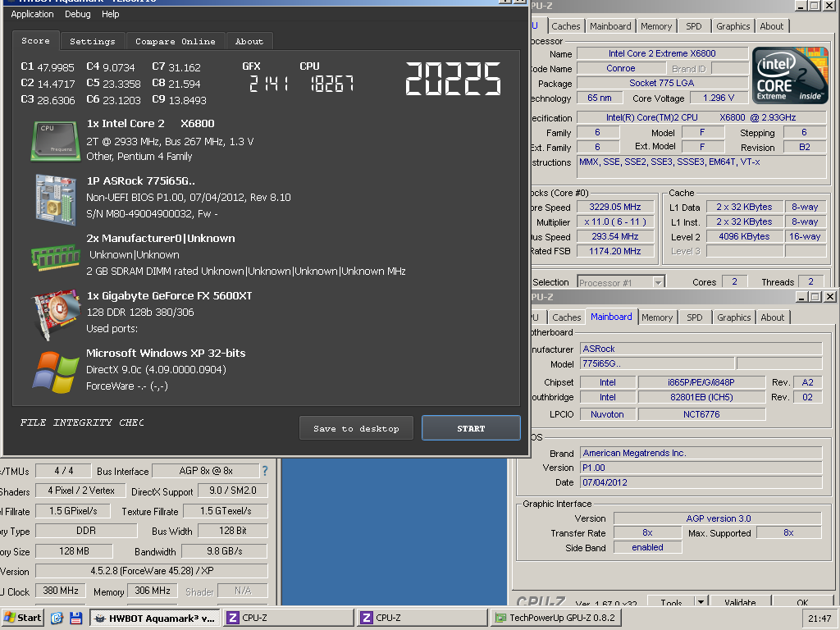Viewport: 840px width, 630px height.
Task: Click the ASRock motherboard icon
Action: click(56, 199)
